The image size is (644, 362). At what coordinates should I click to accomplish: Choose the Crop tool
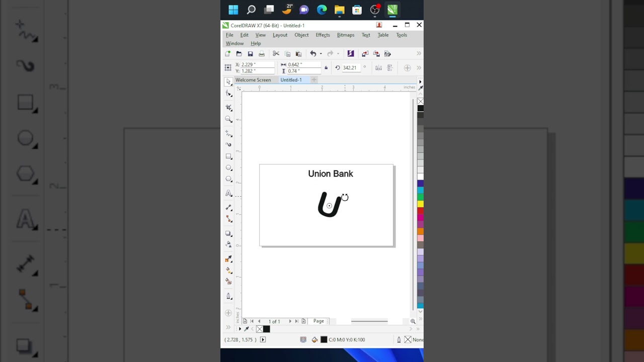pos(229,108)
